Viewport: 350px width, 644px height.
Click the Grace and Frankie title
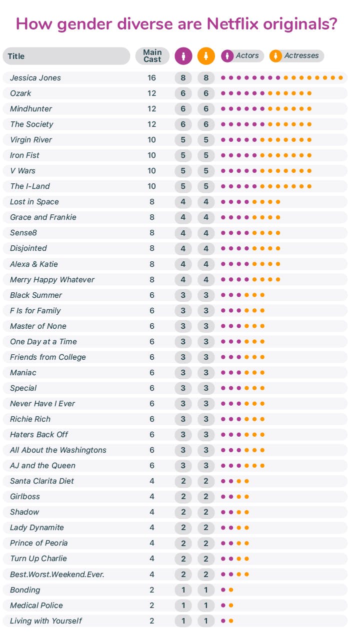[x=43, y=217]
